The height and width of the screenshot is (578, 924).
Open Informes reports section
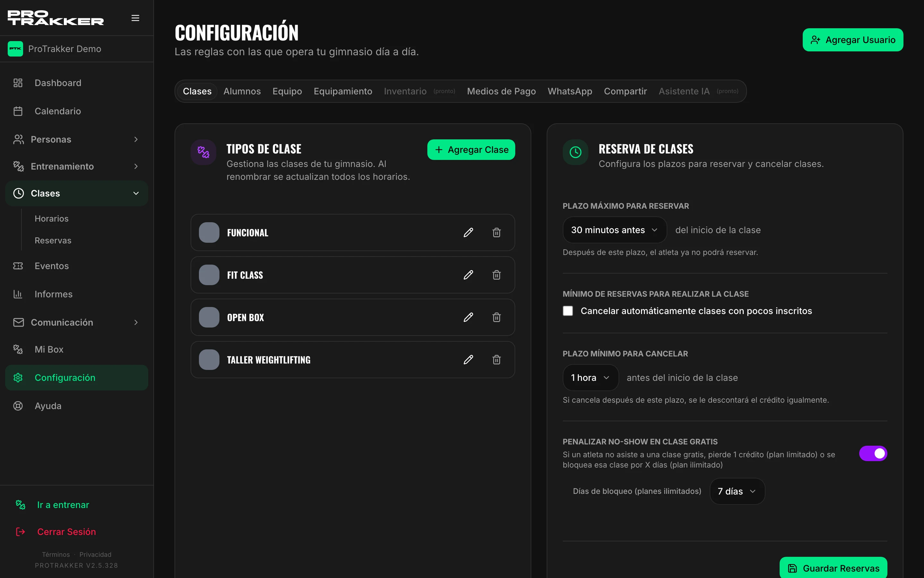click(x=76, y=294)
